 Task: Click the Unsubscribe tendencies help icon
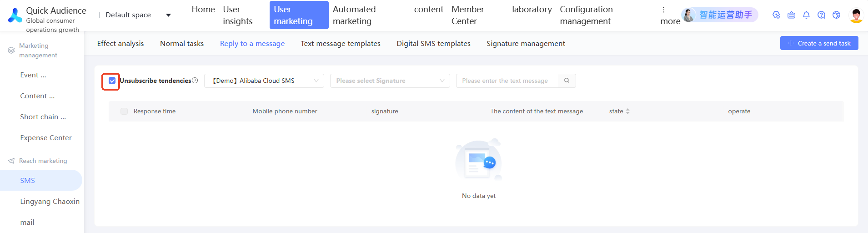coord(195,81)
